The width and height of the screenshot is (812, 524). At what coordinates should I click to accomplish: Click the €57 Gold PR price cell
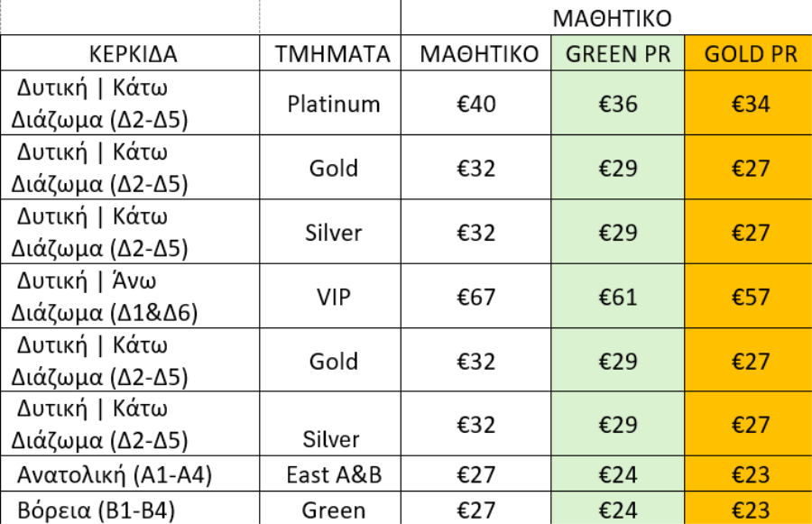tap(748, 296)
